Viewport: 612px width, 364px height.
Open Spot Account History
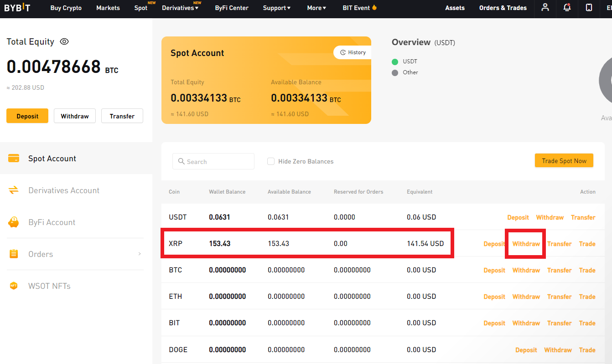(x=353, y=52)
